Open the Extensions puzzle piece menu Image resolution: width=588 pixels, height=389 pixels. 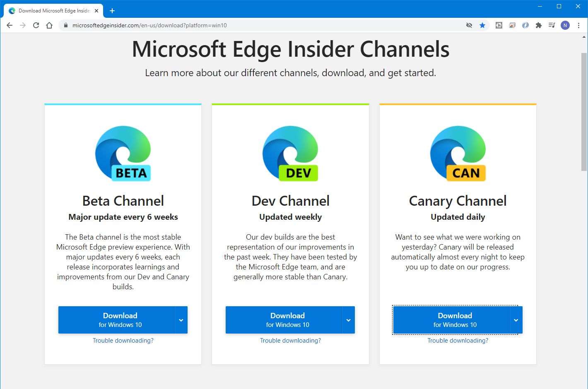click(538, 25)
